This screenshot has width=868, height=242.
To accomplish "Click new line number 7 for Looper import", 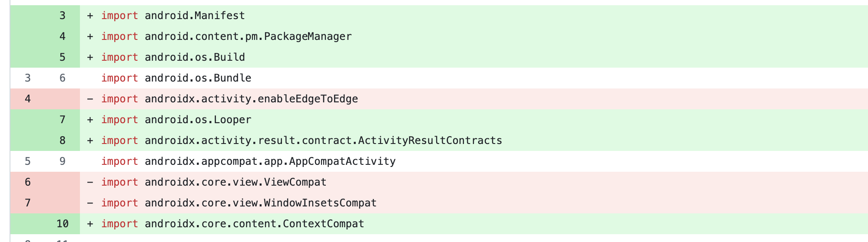I will [x=63, y=120].
